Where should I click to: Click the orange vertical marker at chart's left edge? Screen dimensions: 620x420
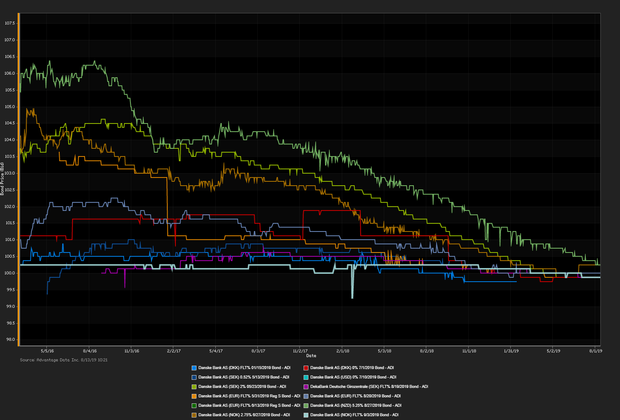pyautogui.click(x=19, y=179)
